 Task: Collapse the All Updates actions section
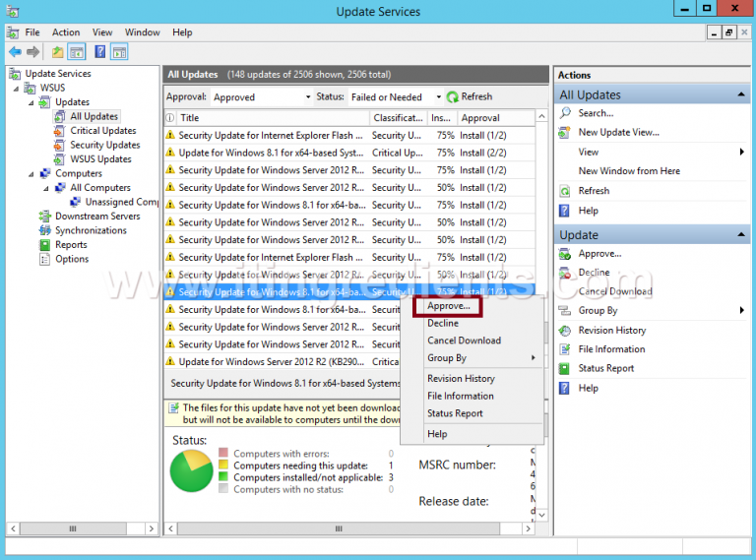tap(740, 94)
